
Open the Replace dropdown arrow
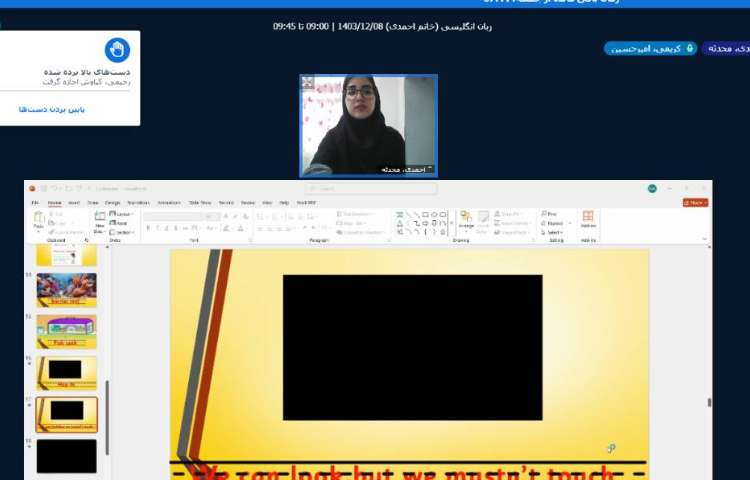tap(570, 223)
